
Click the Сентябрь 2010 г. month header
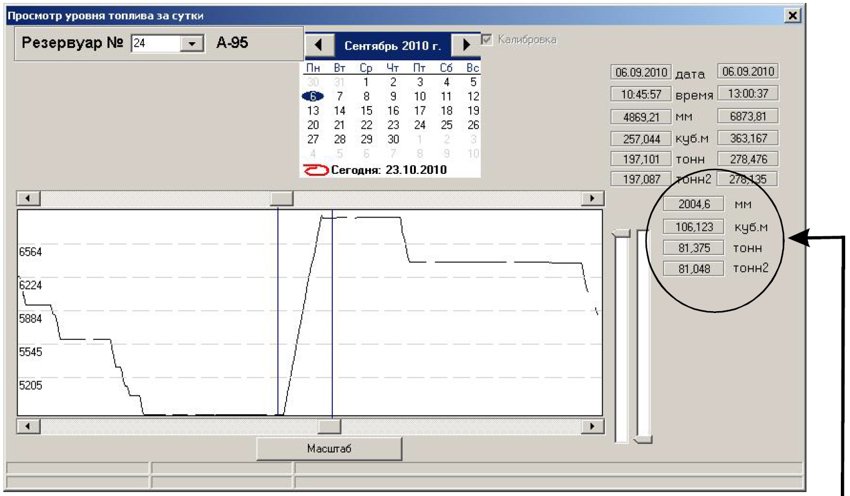point(392,46)
